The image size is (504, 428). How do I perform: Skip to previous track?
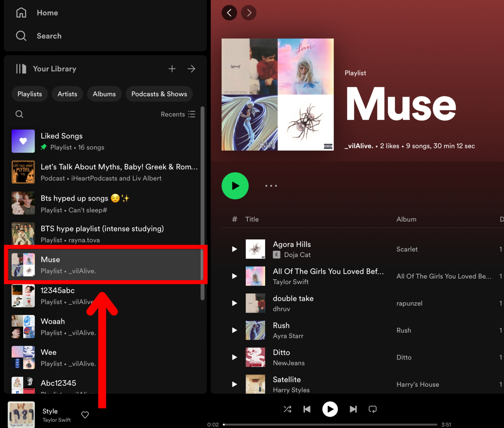pos(307,409)
